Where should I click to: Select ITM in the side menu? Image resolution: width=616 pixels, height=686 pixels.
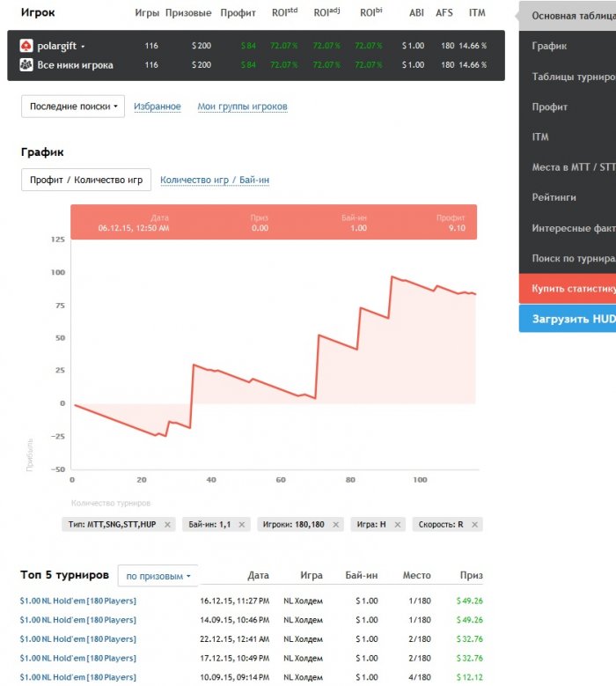point(540,137)
